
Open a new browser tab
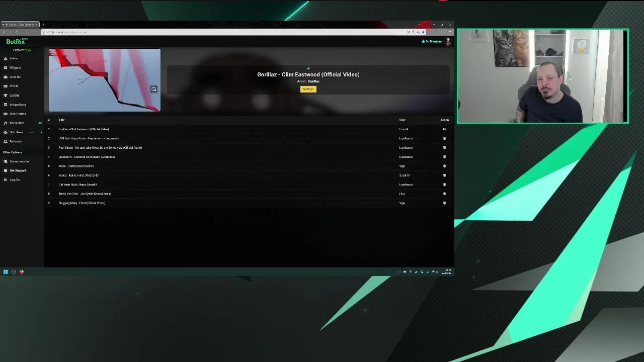coord(43,25)
